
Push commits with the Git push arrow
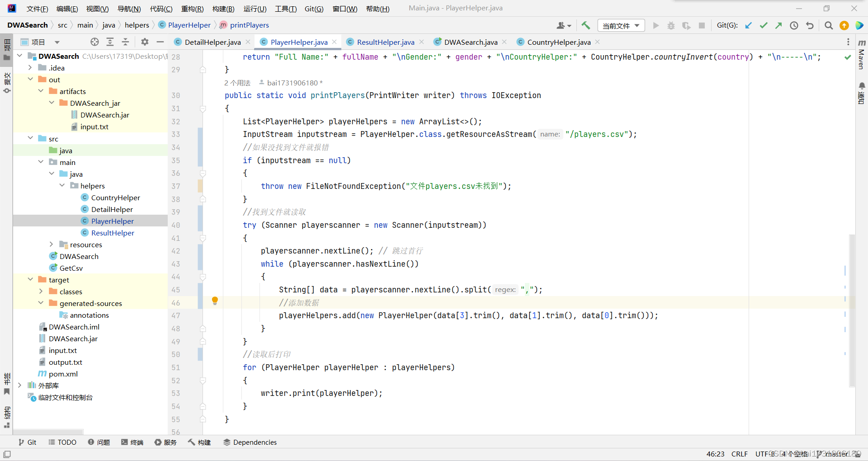point(778,25)
